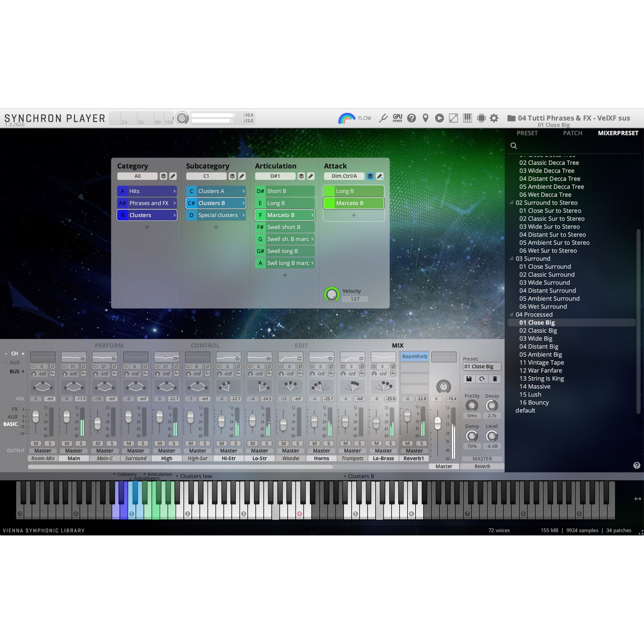Screen dimensions: 644x644
Task: Select the Swell short B articulation
Action: pos(284,227)
